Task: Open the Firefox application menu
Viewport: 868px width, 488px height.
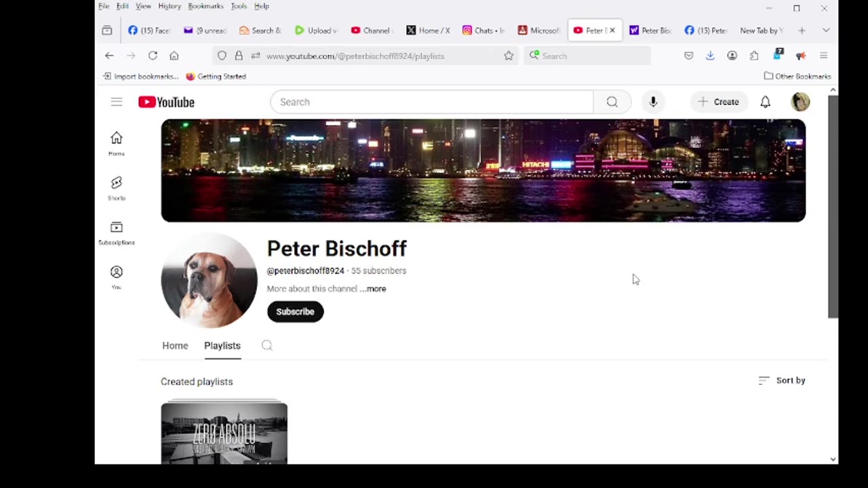Action: pos(824,56)
